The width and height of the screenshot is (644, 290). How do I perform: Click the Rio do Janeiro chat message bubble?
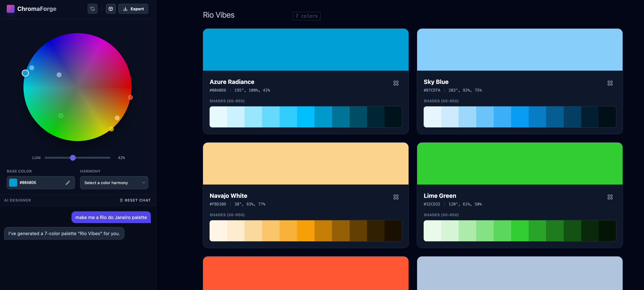(x=111, y=217)
